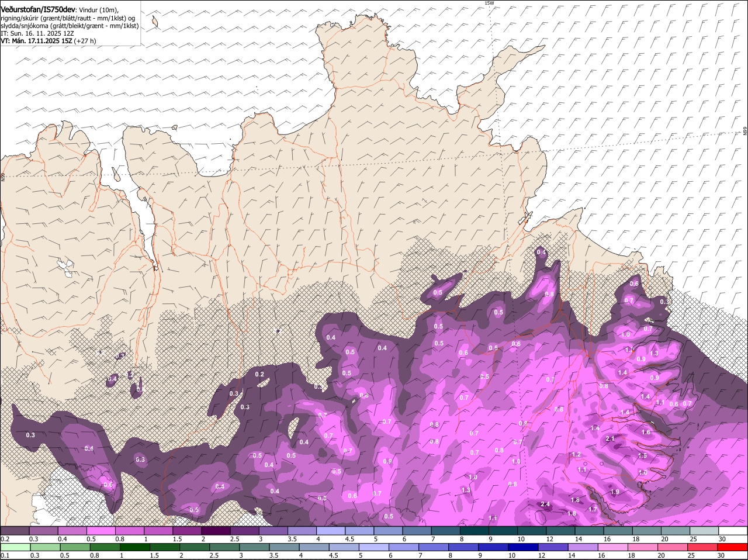Select the 16 light pink swatch in lower legend row
This screenshot has width=748, height=560.
click(x=613, y=547)
